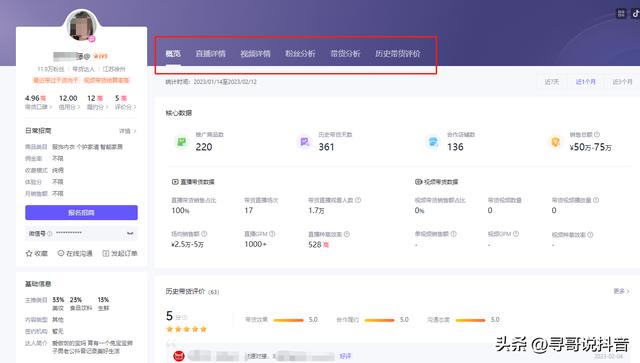Click the 发起订单 button
The height and width of the screenshot is (363, 640).
(120, 253)
